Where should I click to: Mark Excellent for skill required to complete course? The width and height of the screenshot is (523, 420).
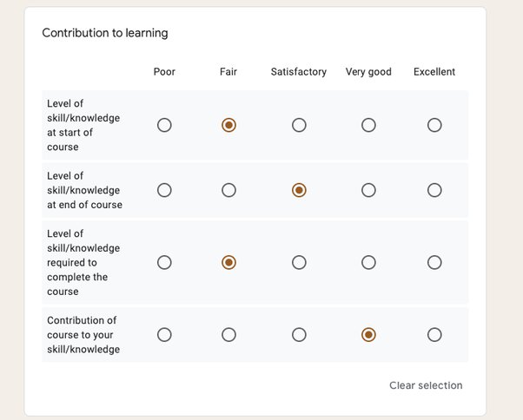pyautogui.click(x=434, y=262)
